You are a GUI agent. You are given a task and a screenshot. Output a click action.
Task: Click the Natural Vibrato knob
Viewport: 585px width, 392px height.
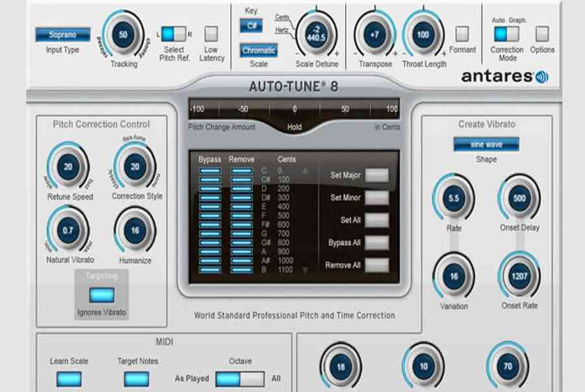[68, 231]
